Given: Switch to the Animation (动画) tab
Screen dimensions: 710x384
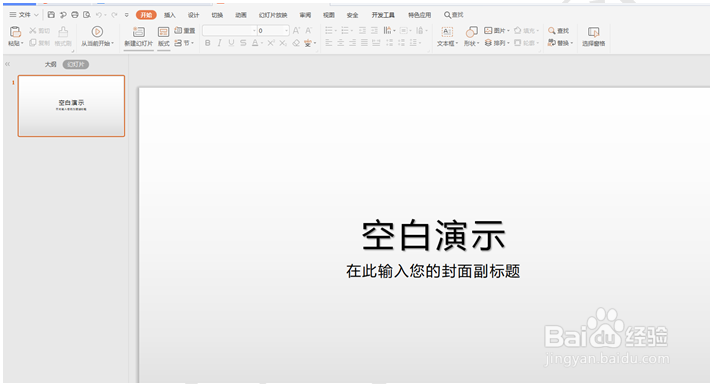Looking at the screenshot, I should 241,15.
